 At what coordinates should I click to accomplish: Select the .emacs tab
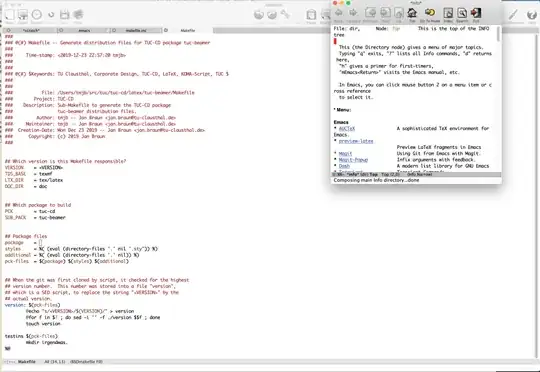click(x=84, y=30)
